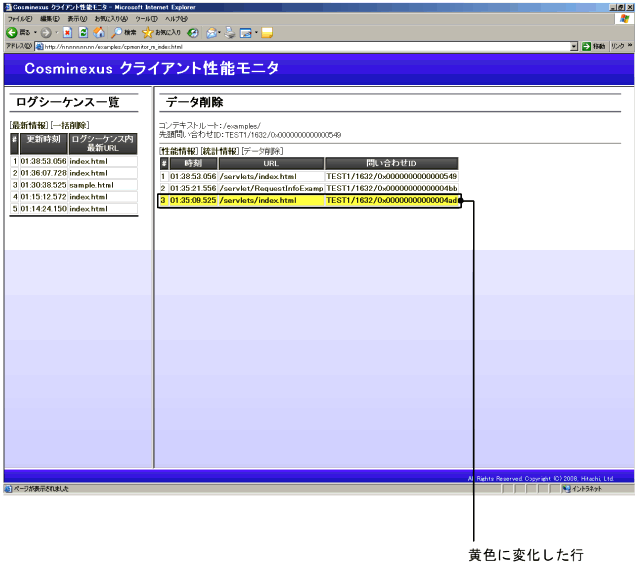The image size is (637, 569).
Task: Open the 表示(V) menu
Action: [x=77, y=19]
